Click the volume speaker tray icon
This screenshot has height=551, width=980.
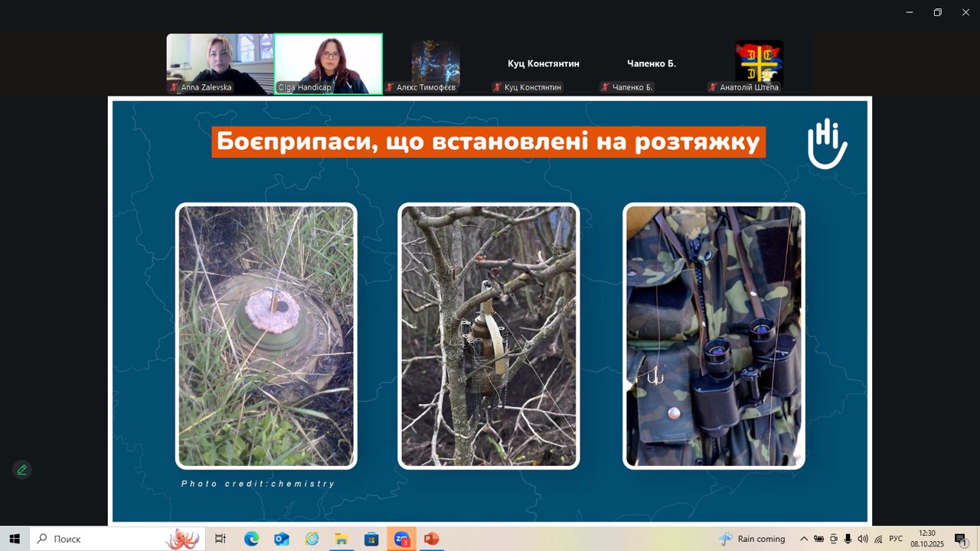point(863,539)
